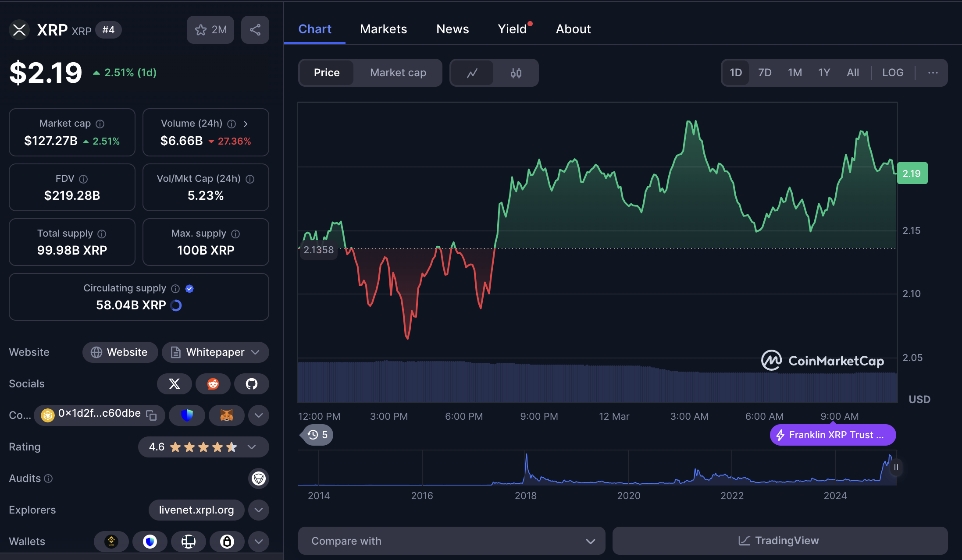Open the Chart tab
The image size is (962, 560).
315,29
